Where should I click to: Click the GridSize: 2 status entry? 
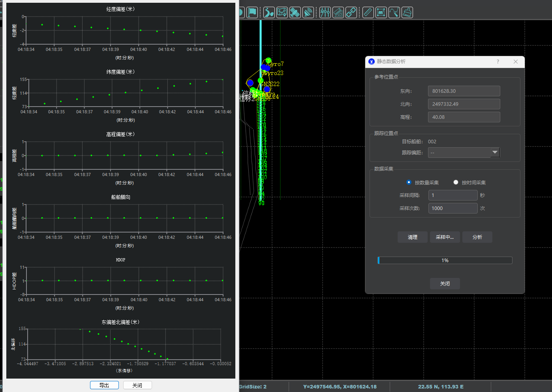click(253, 387)
